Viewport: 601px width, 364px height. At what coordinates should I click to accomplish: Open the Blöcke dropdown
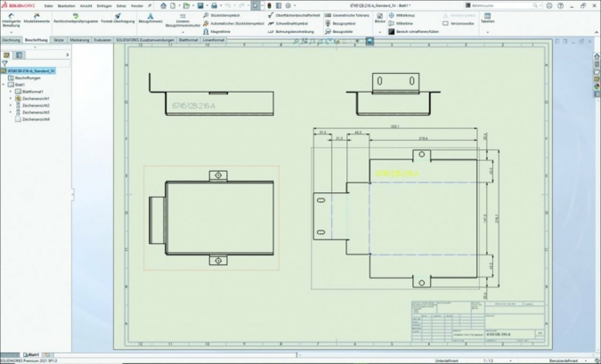tap(380, 19)
